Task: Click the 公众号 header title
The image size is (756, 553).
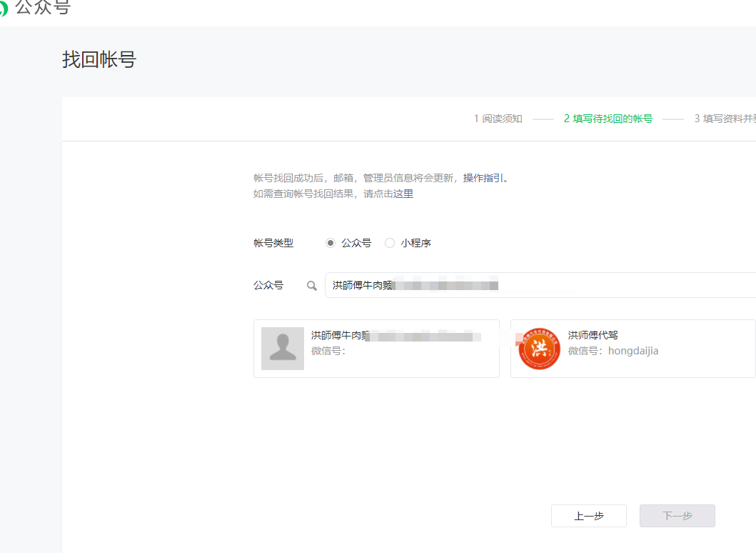Action: click(x=43, y=8)
